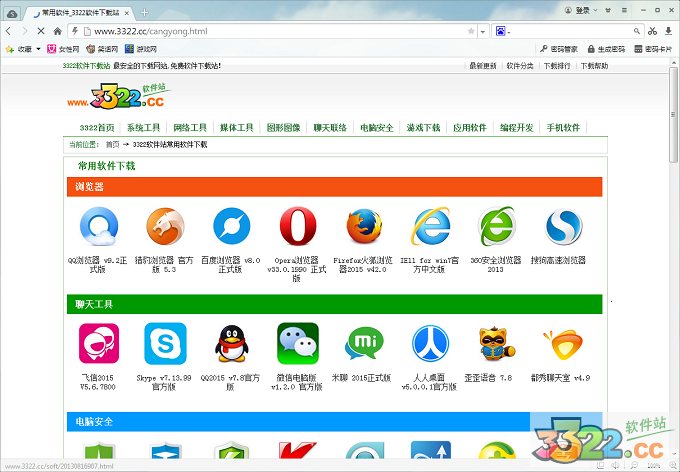This screenshot has height=472, width=680.
Task: Open the 女性网 bookmark
Action: pyautogui.click(x=63, y=49)
